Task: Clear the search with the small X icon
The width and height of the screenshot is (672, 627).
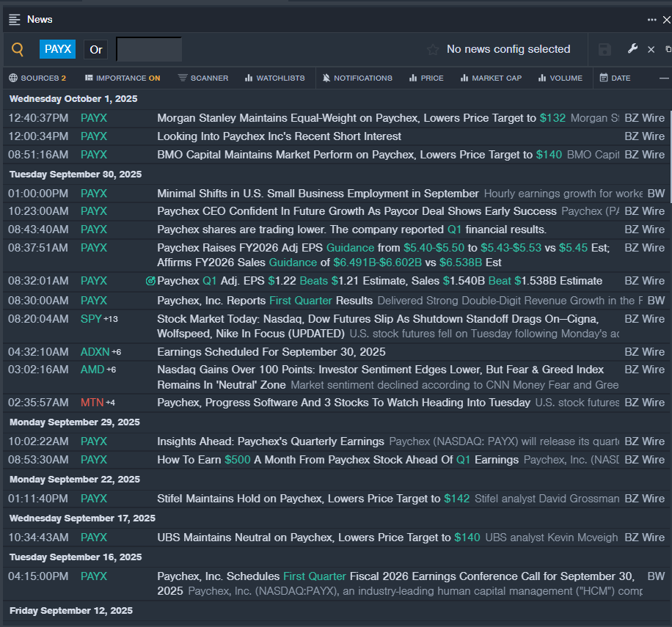Action: (x=651, y=50)
